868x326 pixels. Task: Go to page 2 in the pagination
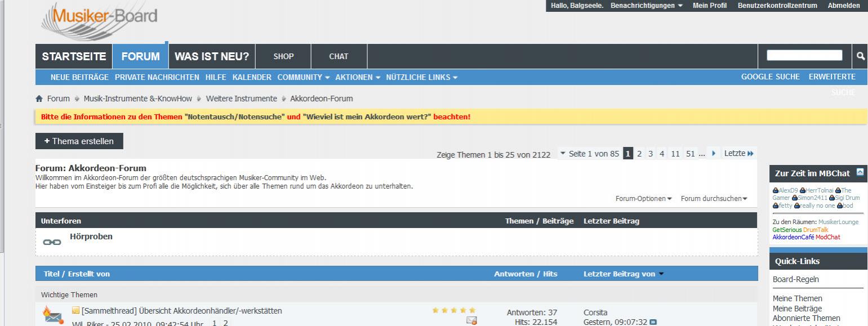tap(639, 153)
